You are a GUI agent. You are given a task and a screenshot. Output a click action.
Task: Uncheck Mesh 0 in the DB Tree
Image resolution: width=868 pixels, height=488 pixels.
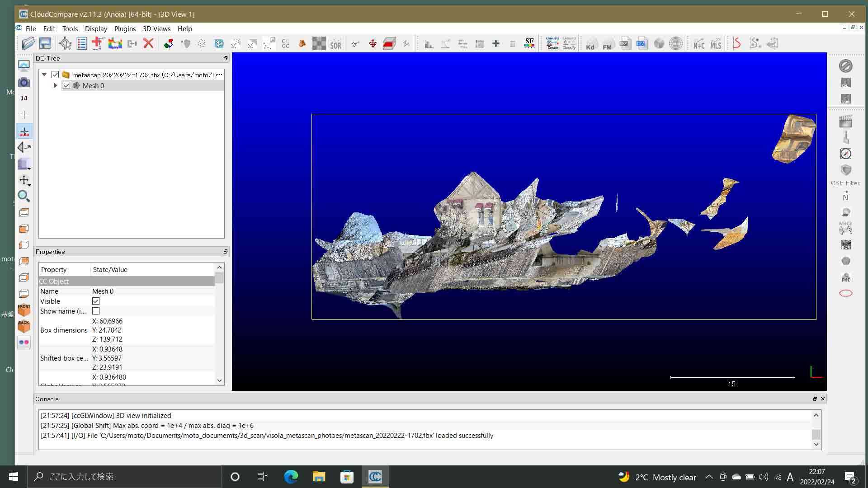pos(67,85)
